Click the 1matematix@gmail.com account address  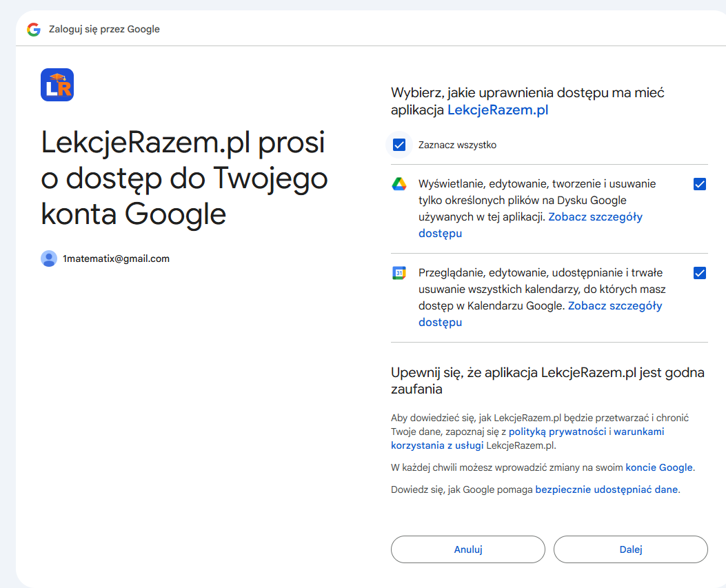(x=117, y=258)
